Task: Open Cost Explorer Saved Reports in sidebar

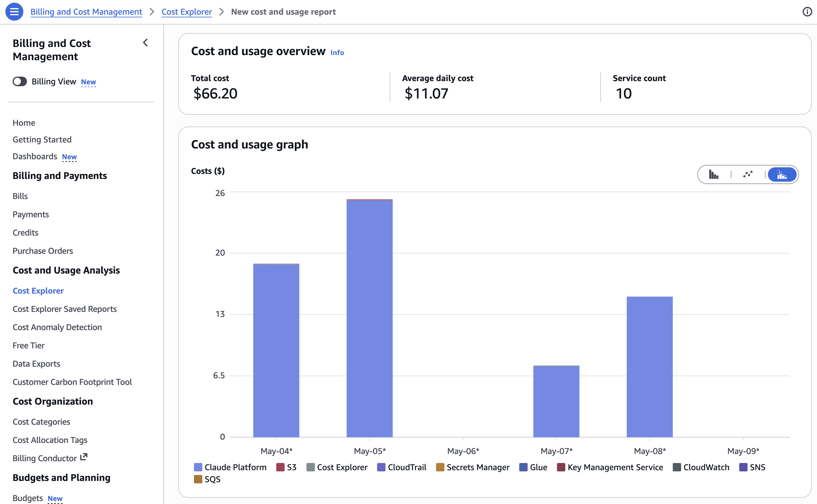Action: pyautogui.click(x=65, y=309)
